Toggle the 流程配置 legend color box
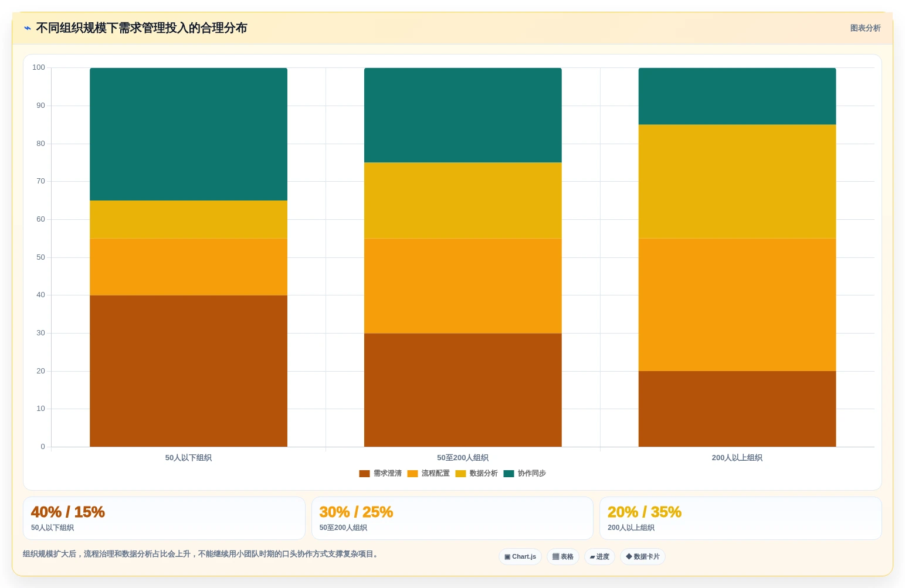 point(412,474)
